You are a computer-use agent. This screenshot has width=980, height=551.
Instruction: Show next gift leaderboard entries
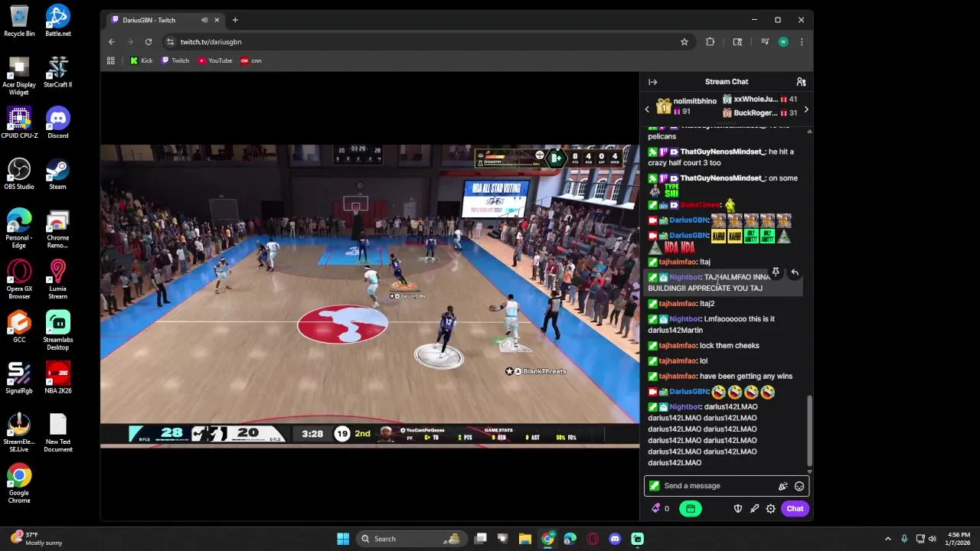pos(805,109)
